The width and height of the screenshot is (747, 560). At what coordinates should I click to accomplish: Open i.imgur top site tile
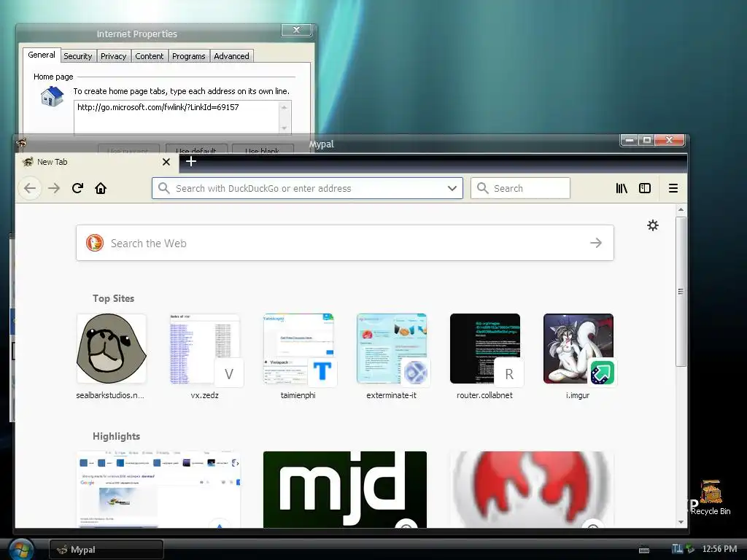coord(578,356)
